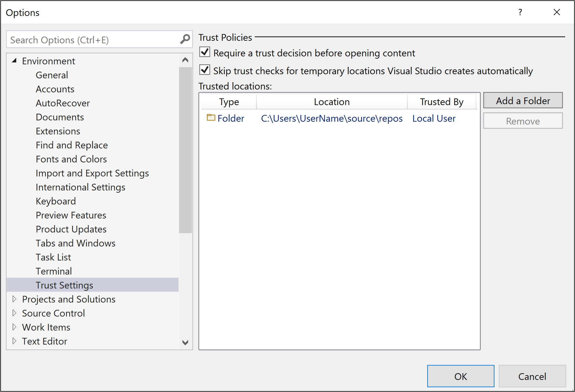Expand the Text Editor node

pos(15,341)
